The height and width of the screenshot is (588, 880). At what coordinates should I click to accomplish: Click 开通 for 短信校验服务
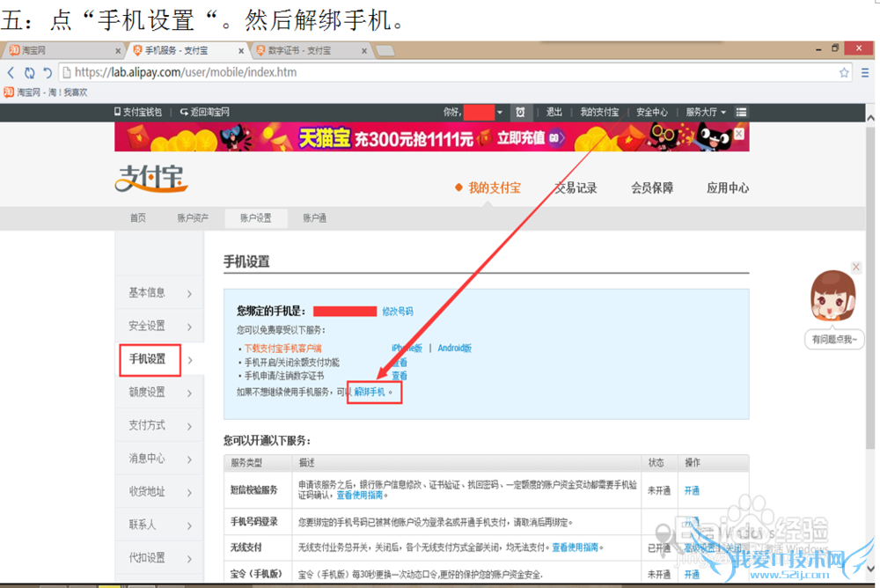pos(692,491)
